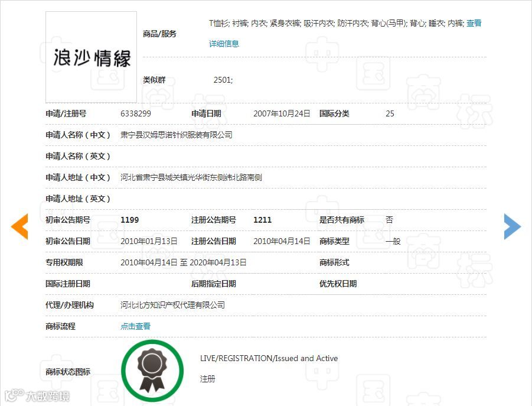Select registration announcement date 2010年04月14日
532x406 pixels.
pyautogui.click(x=282, y=241)
